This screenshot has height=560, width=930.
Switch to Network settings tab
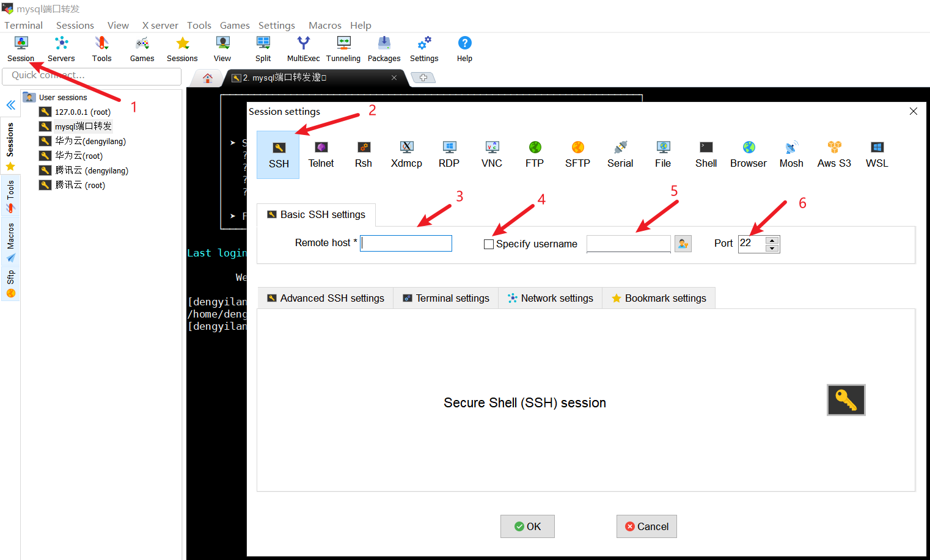pos(551,298)
